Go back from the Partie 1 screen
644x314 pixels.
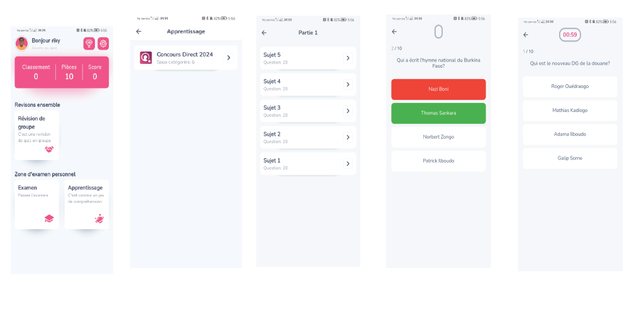(x=264, y=33)
